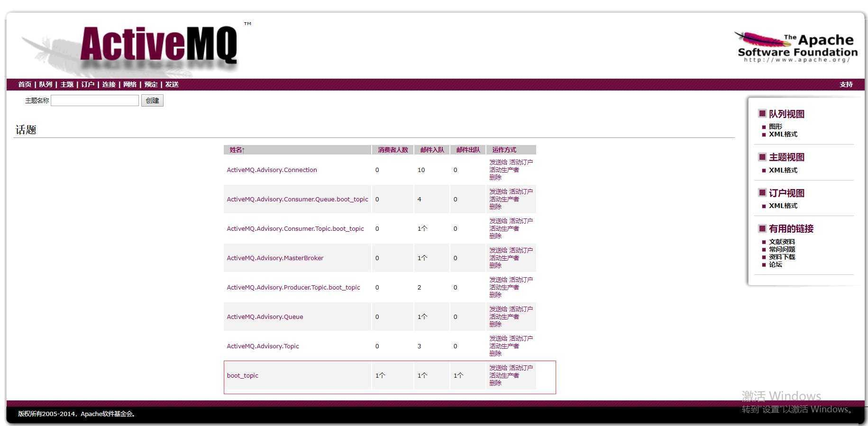Viewport: 868px width, 426px height.
Task: Click the 邮件入队 value 10 for ActiveMQ.Advisory.Connection
Action: pos(421,170)
